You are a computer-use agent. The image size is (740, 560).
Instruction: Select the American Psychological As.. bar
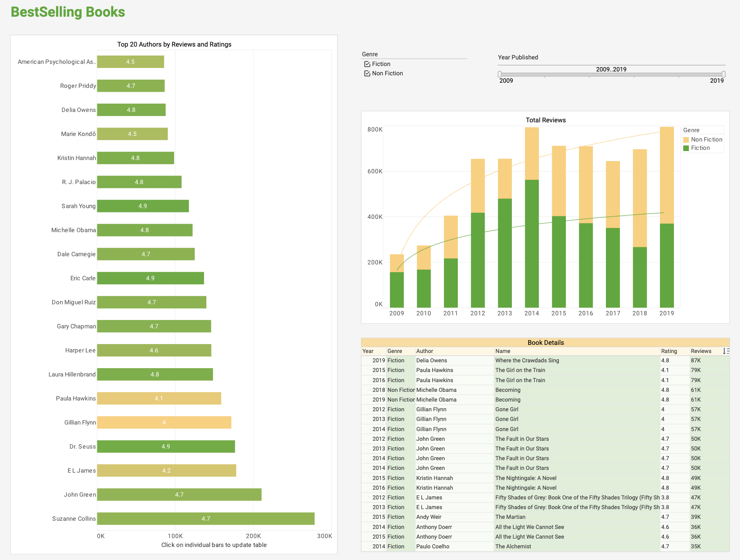130,61
